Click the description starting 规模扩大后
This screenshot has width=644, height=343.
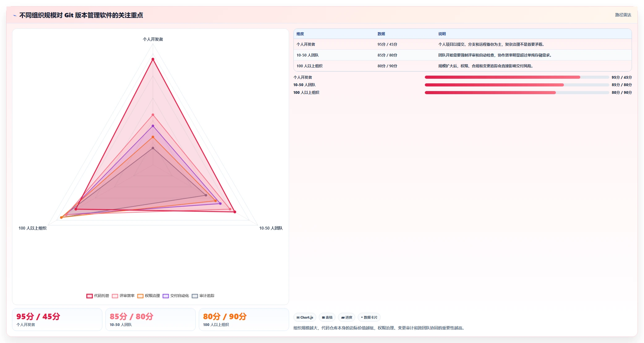click(485, 66)
